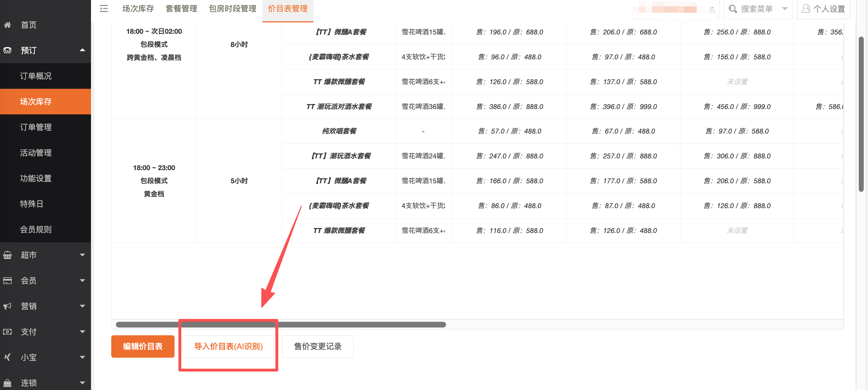Click the 营销 megaphone icon
868x390 pixels.
[x=7, y=306]
